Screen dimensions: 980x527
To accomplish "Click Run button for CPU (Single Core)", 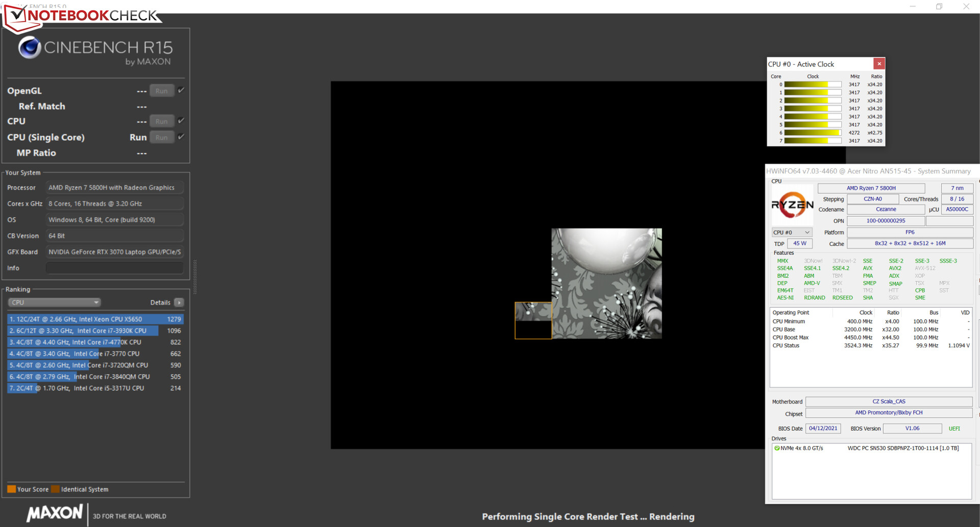I will click(162, 137).
